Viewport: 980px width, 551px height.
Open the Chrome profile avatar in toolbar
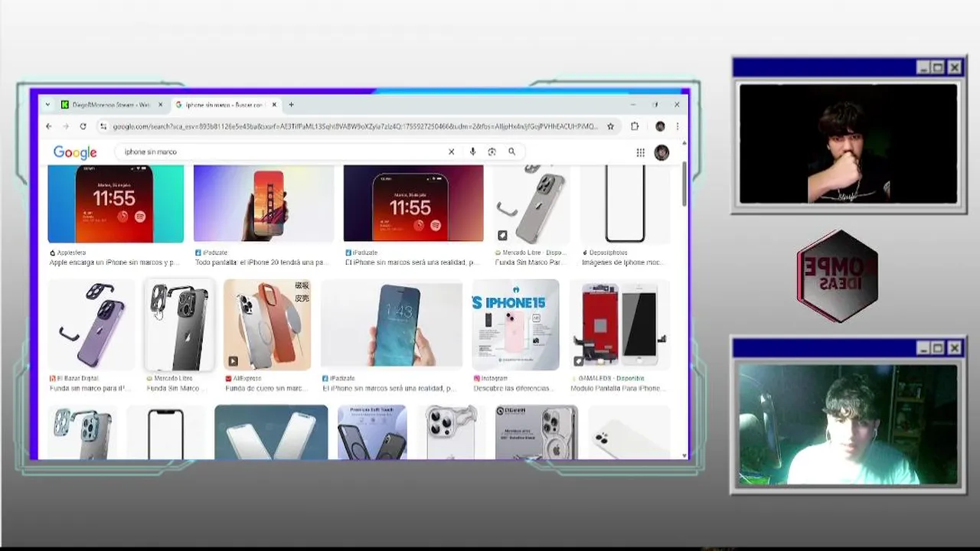659,126
